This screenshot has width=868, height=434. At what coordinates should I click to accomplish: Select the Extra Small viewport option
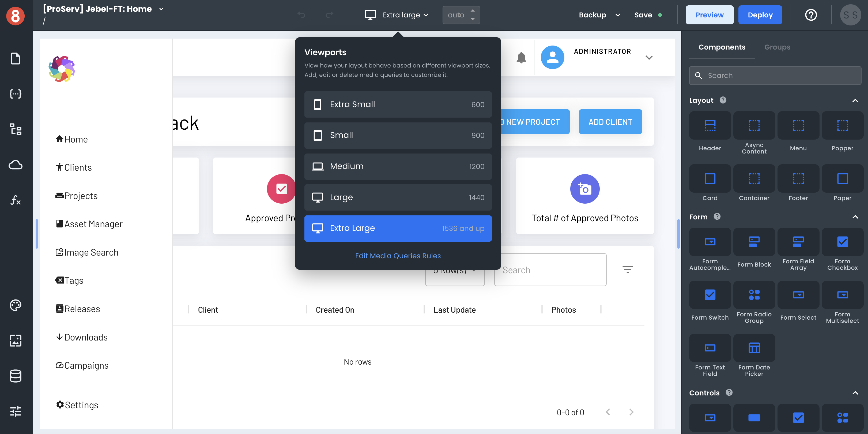(398, 104)
